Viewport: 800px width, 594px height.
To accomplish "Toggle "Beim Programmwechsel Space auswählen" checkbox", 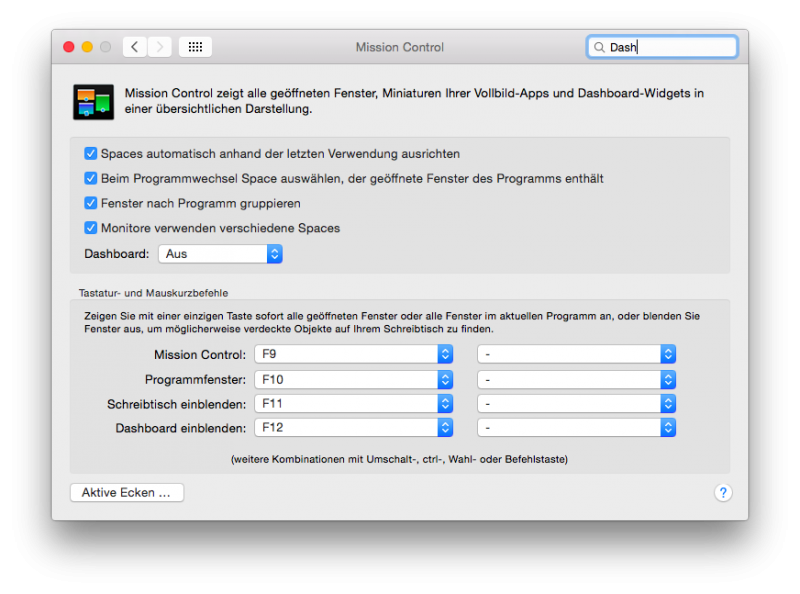I will pyautogui.click(x=91, y=179).
